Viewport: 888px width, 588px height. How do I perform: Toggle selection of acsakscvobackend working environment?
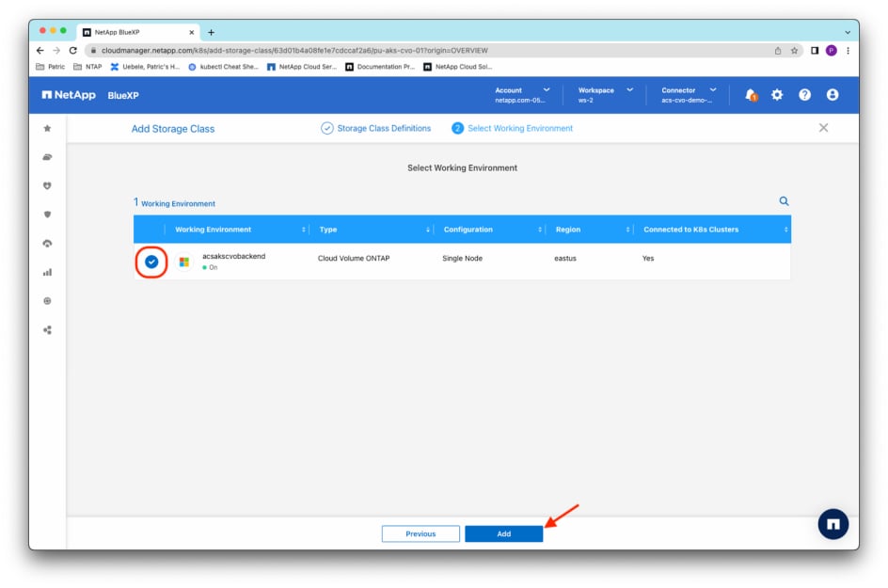(151, 262)
